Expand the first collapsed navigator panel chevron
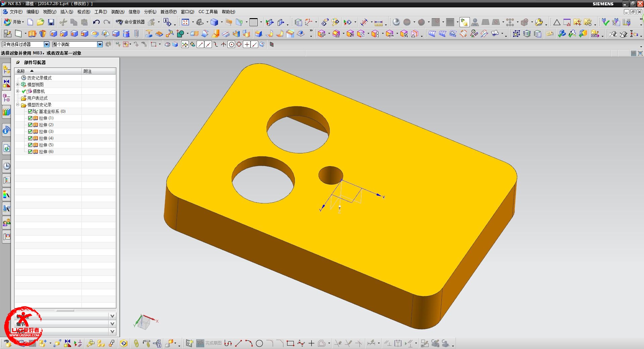This screenshot has height=349, width=644. pyautogui.click(x=112, y=316)
